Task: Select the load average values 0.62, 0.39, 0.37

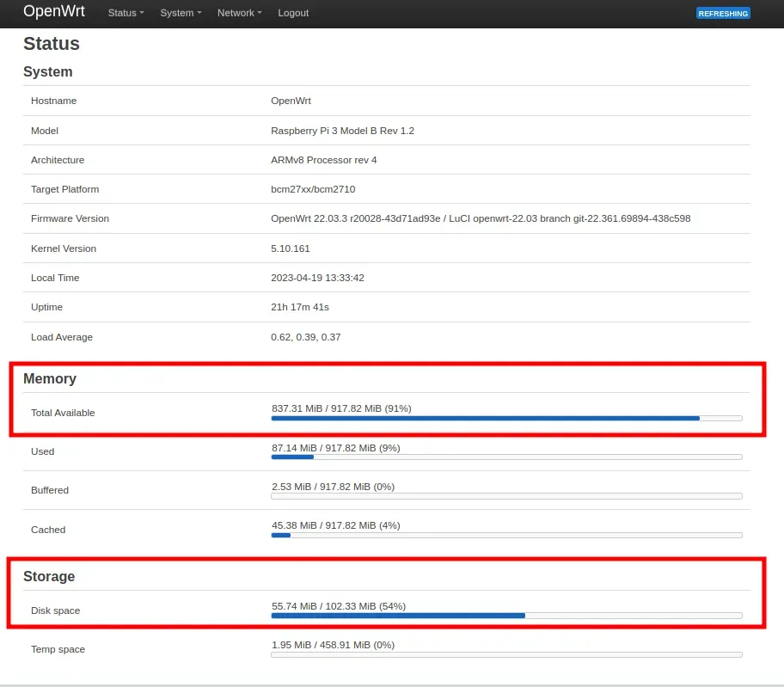Action: click(x=306, y=337)
